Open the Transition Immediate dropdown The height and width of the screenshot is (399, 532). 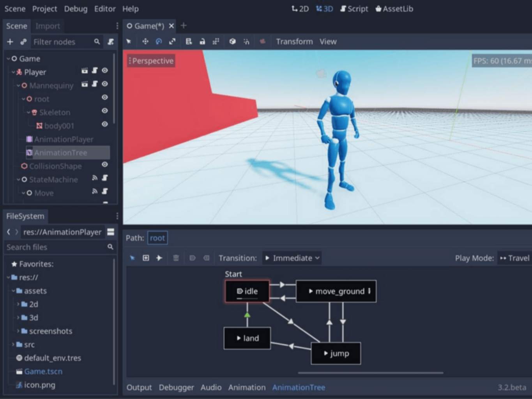point(292,258)
